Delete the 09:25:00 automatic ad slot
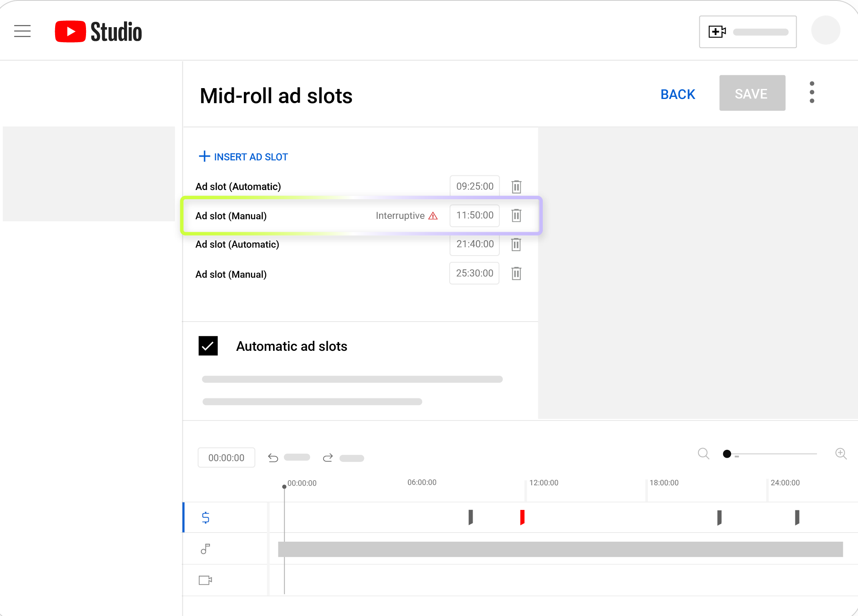 pos(516,187)
